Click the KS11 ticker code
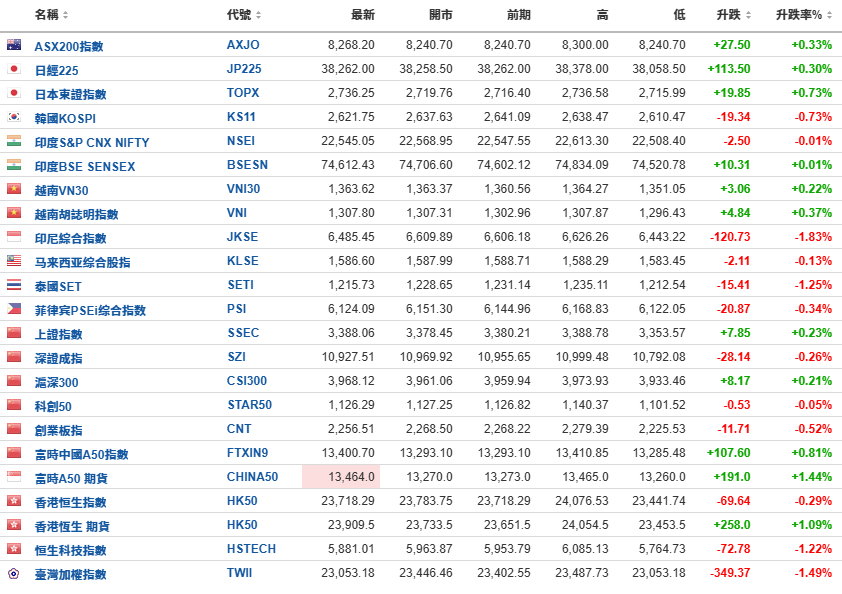 click(x=241, y=117)
